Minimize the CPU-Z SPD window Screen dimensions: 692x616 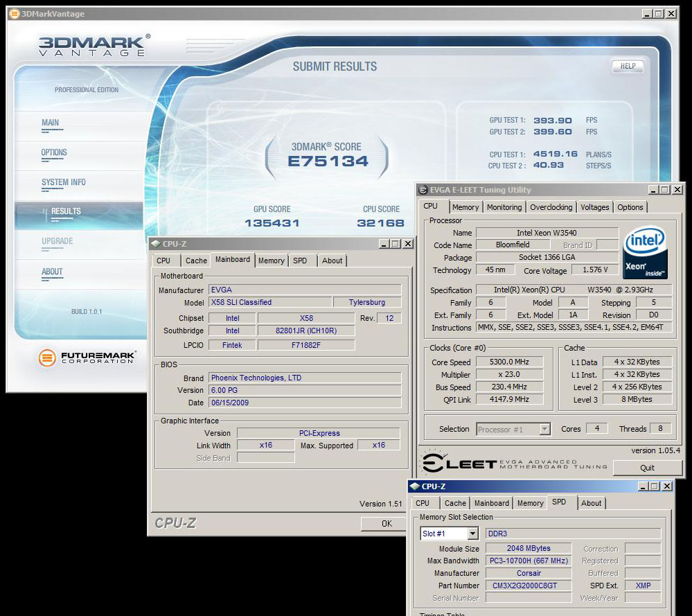(643, 486)
